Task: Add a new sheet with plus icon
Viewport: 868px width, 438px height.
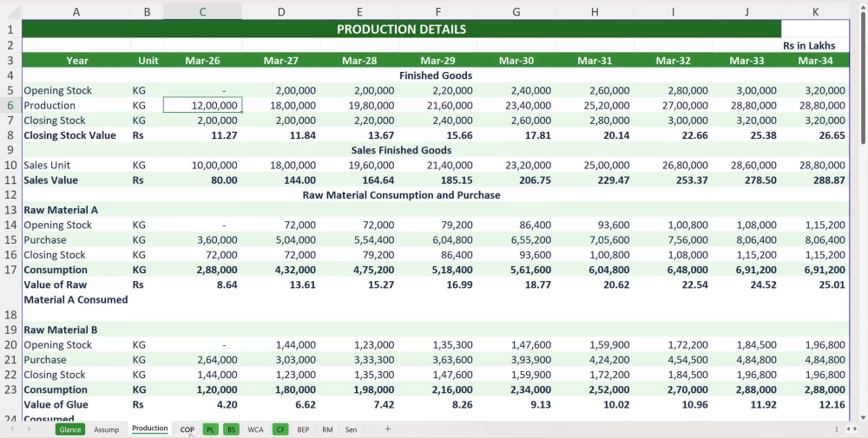Action: click(x=387, y=428)
